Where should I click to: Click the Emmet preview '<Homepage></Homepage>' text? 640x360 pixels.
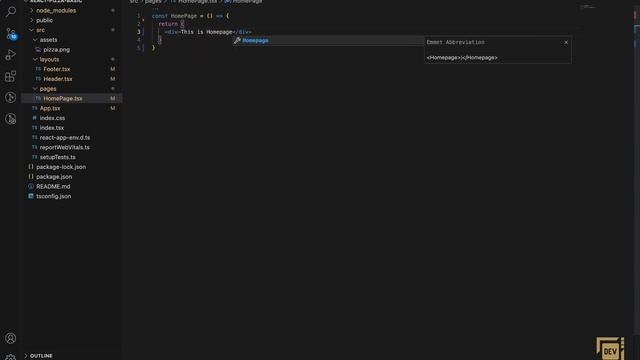(x=462, y=58)
